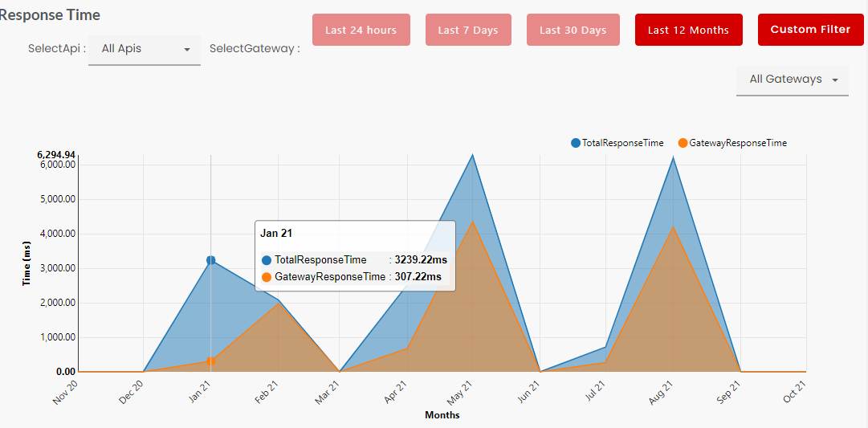Click the All Gateways dropdown arrow
The width and height of the screenshot is (868, 428).
[x=835, y=80]
